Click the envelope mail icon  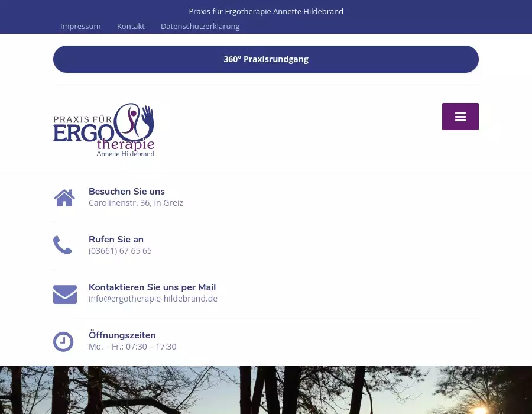(x=65, y=294)
